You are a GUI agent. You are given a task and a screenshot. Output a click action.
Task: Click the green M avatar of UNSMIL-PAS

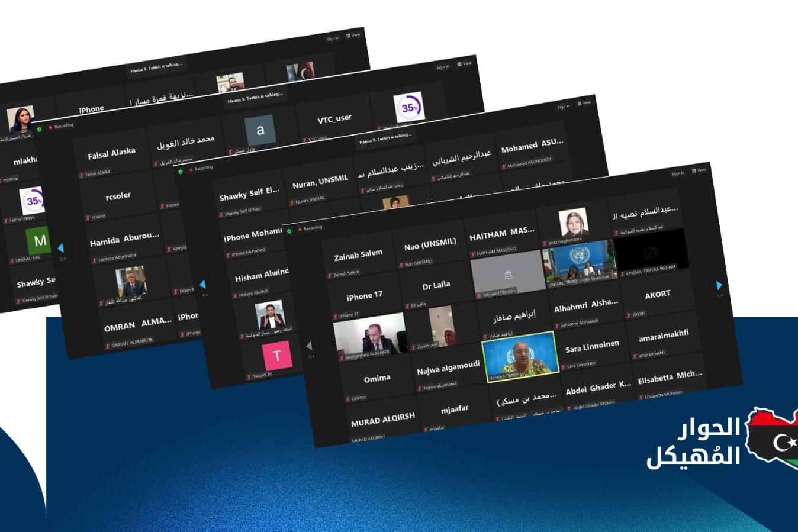39,240
